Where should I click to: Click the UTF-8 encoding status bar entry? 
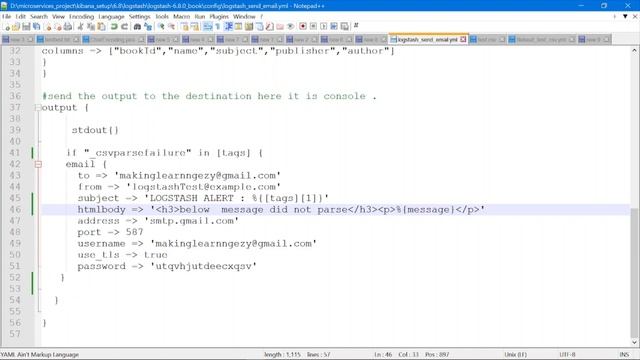[x=567, y=354]
